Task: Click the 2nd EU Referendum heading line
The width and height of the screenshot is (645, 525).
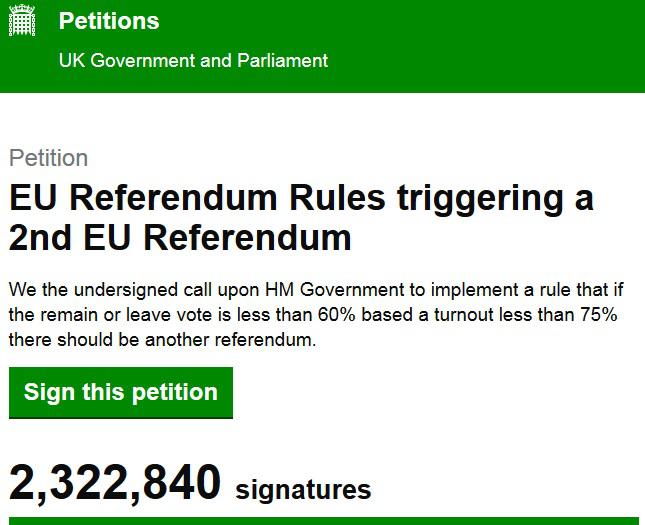Action: pos(180,238)
